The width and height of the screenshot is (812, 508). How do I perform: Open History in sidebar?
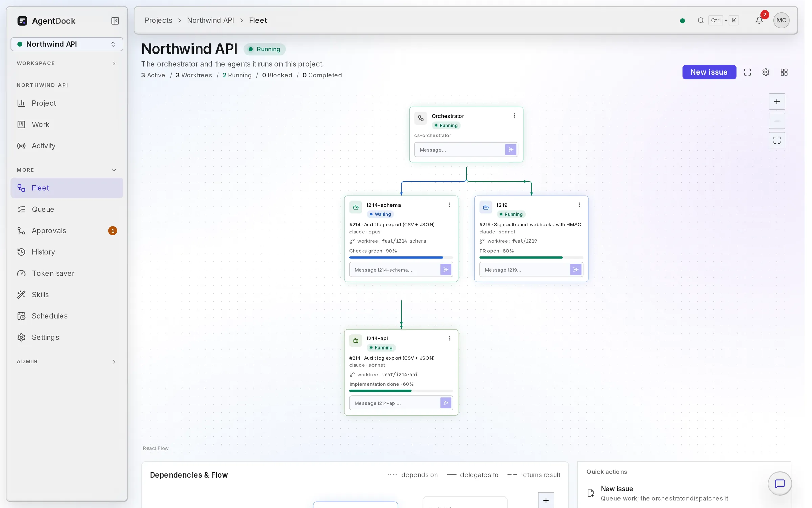[x=67, y=252]
